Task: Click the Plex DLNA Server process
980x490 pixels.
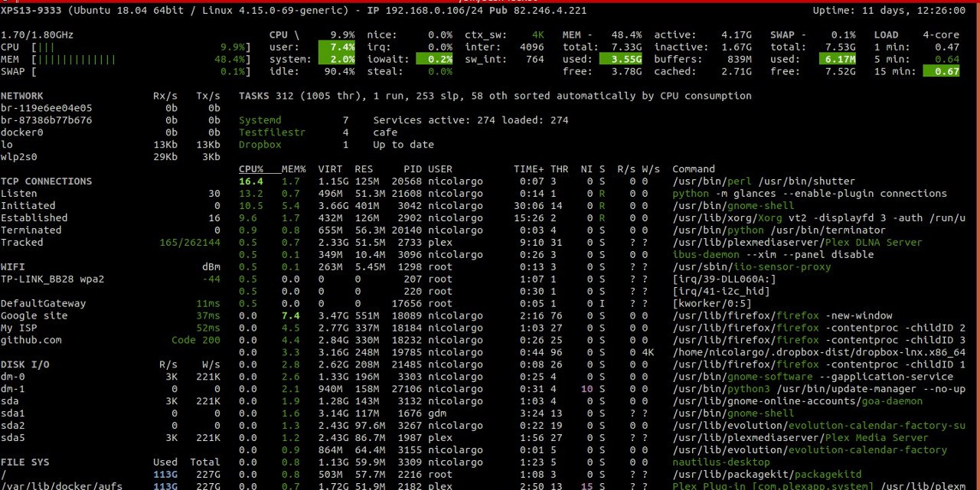Action: [x=797, y=243]
